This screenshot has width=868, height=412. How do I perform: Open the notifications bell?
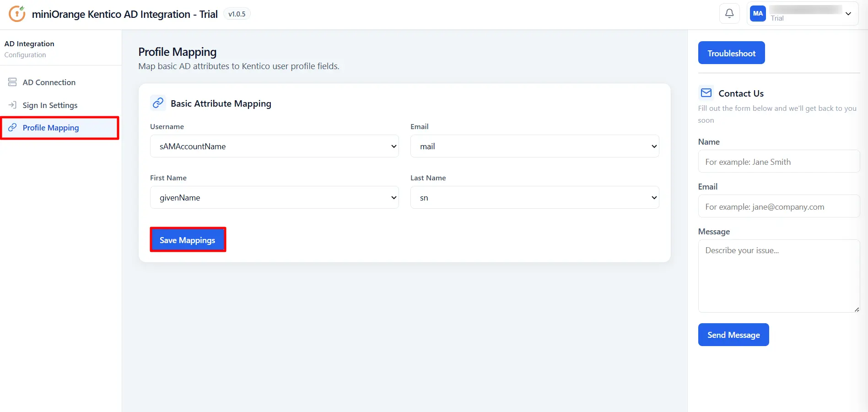coord(729,14)
